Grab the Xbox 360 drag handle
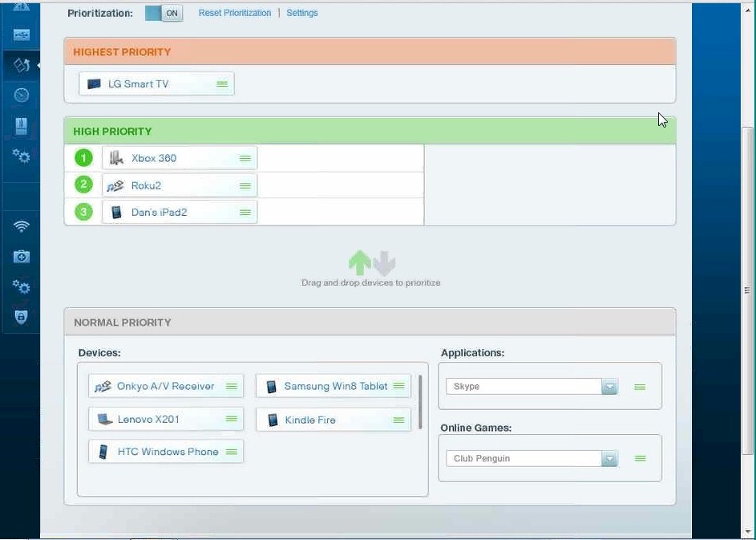 (x=245, y=158)
